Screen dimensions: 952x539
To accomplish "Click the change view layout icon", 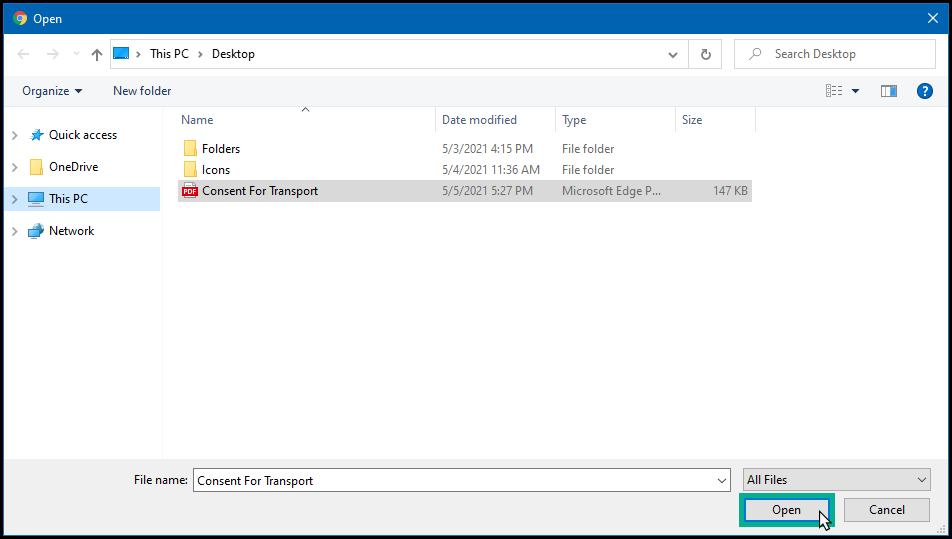I will coord(834,91).
